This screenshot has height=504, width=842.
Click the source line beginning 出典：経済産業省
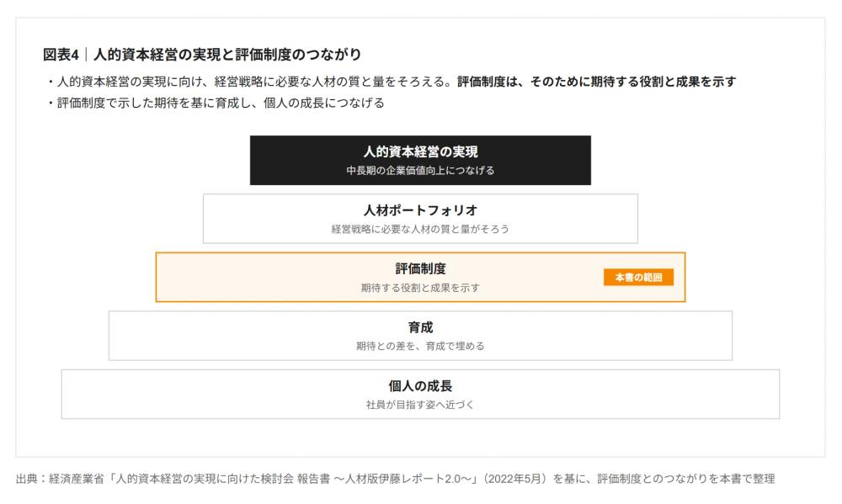click(395, 479)
